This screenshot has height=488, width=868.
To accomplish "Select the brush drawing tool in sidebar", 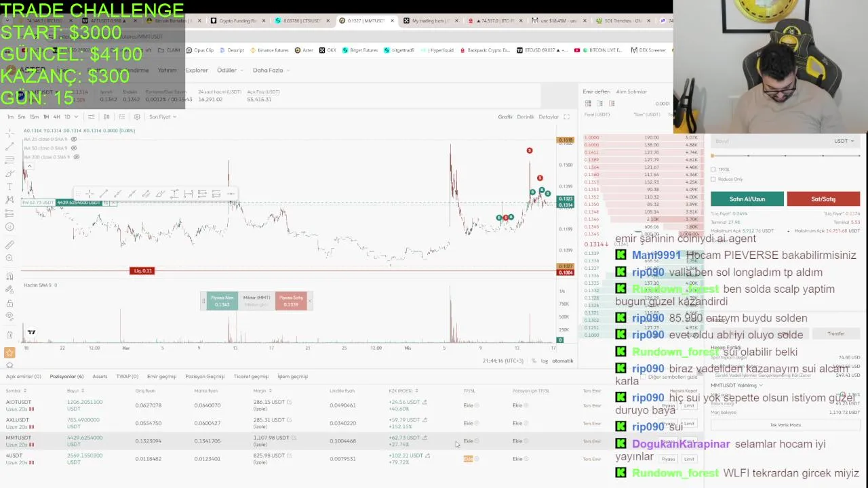I will coord(9,174).
